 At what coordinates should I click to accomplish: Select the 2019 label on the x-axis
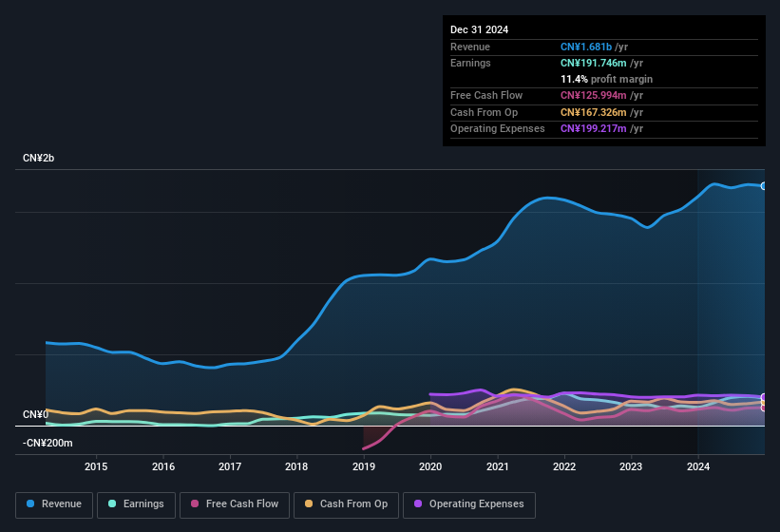point(364,466)
